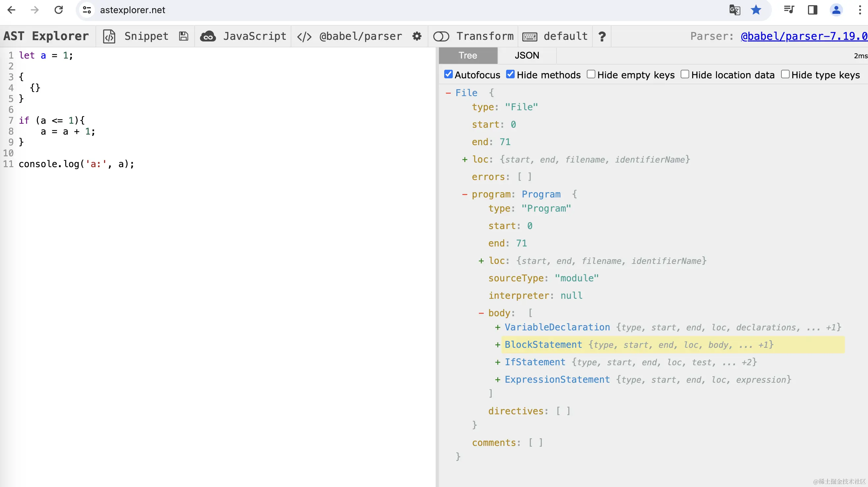868x487 pixels.
Task: Expand the BlockStatement node
Action: coord(497,345)
